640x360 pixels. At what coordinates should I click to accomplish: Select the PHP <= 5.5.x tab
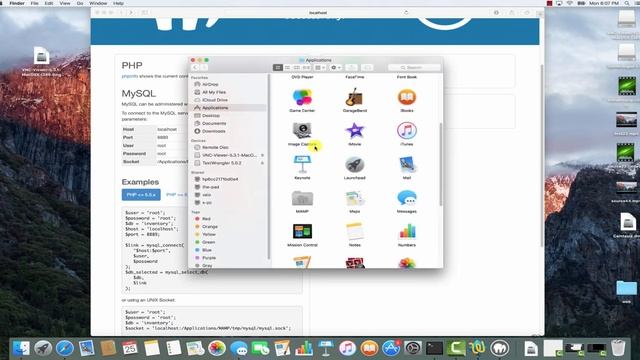(141, 195)
